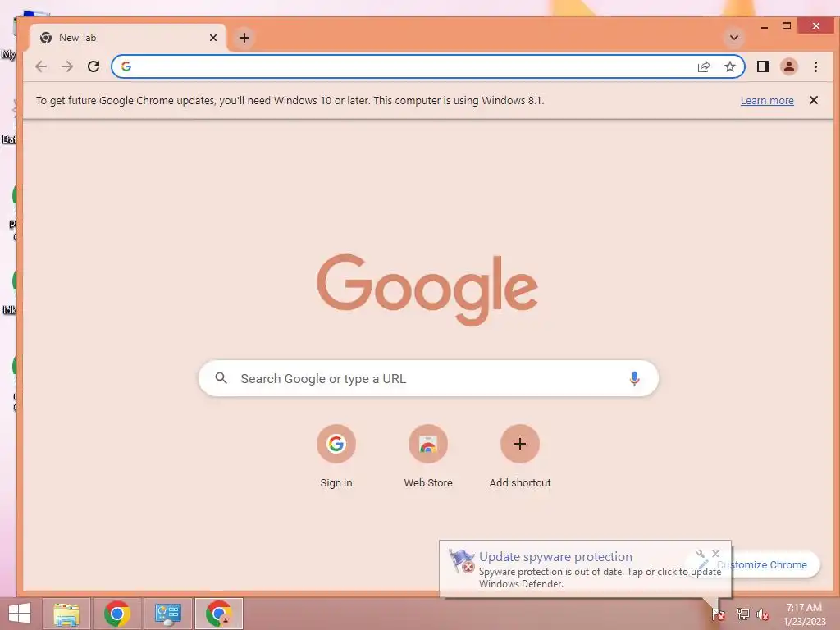
Task: Switch to the active Chrome taskbar window
Action: (219, 614)
